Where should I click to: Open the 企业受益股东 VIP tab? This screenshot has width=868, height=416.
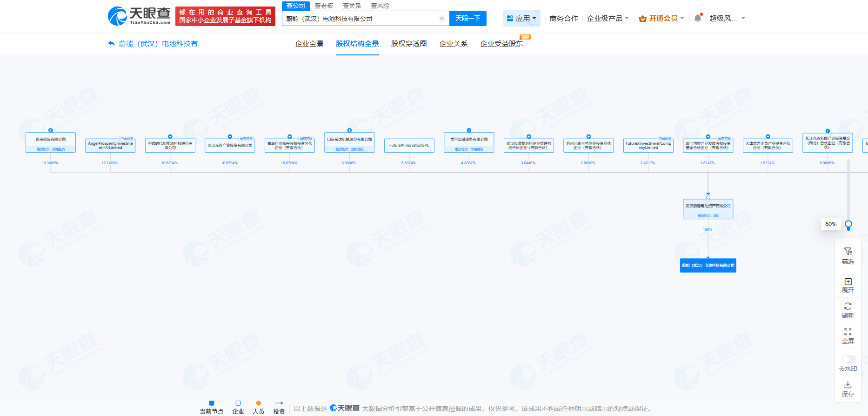click(x=501, y=44)
